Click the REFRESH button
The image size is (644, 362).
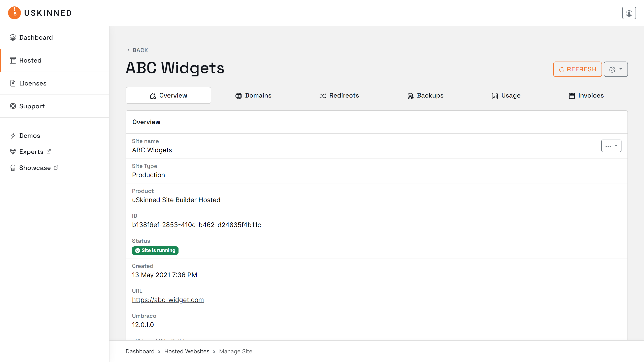coord(577,69)
